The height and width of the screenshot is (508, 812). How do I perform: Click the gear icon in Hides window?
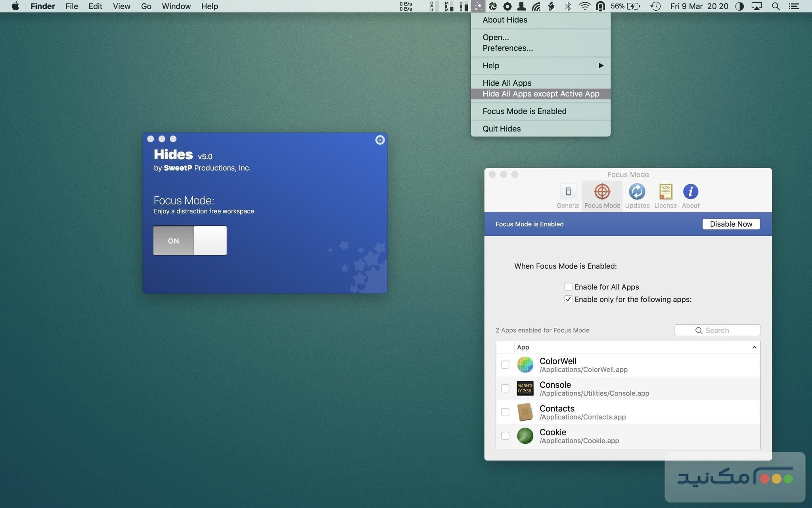(x=380, y=140)
